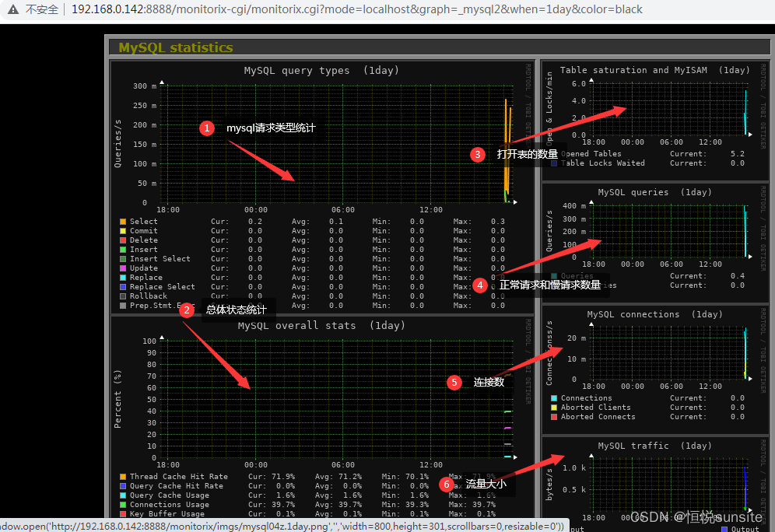Viewport: 775px width, 532px height.
Task: Click the 'Key Buffer Usage' label
Action: pos(167,514)
